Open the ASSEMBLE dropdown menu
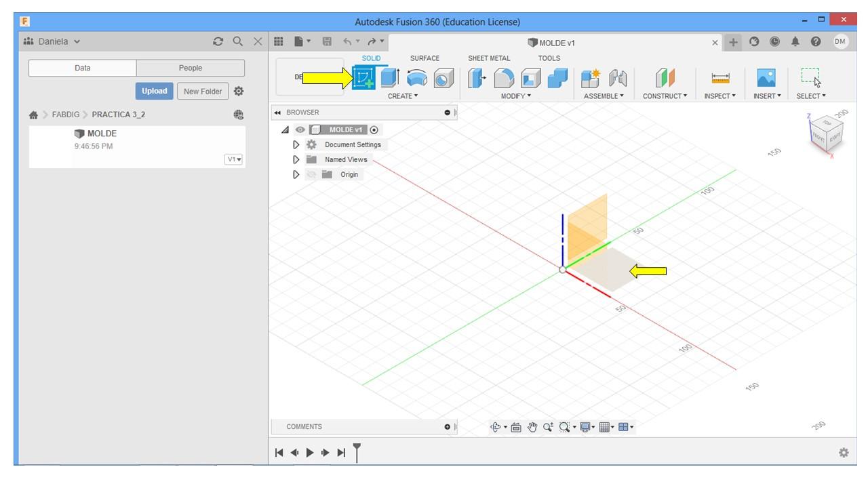868x488 pixels. 604,96
